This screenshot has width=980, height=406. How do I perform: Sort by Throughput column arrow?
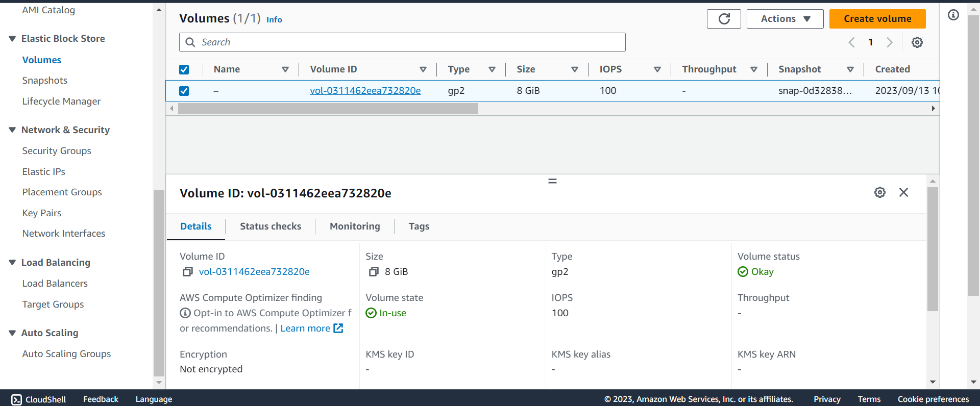754,69
